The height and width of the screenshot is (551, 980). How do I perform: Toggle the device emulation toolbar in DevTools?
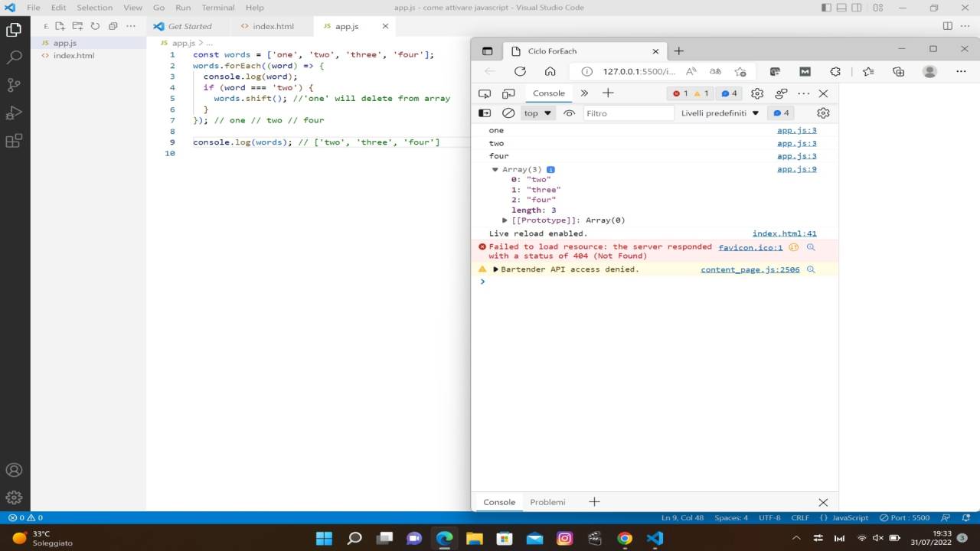coord(508,93)
